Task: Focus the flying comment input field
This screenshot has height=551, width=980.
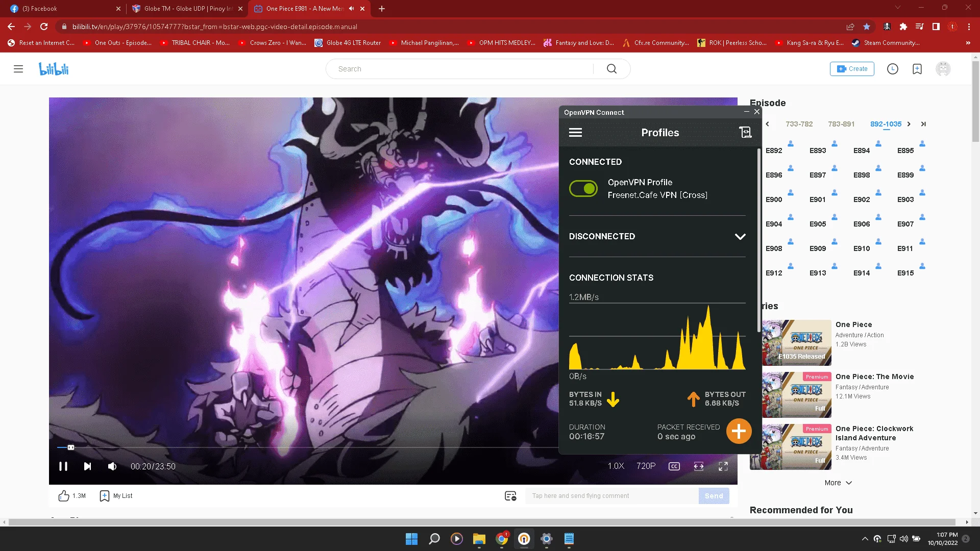Action: click(x=612, y=496)
